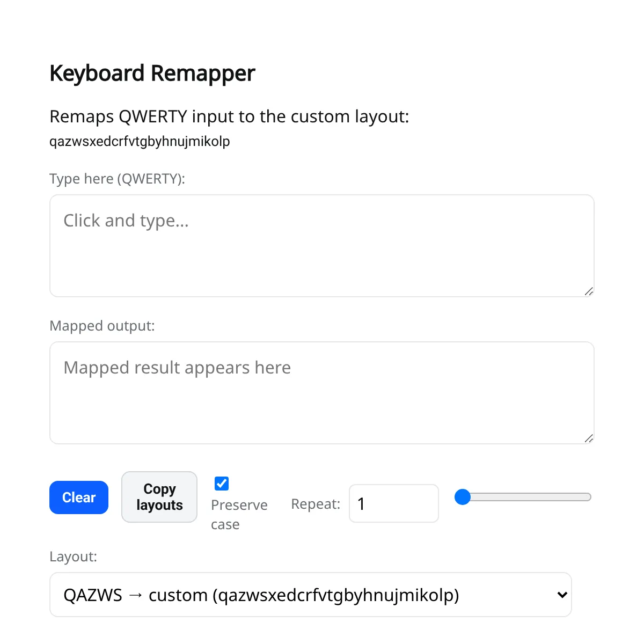This screenshot has width=644, height=644.
Task: Click the 'Type here (QWERTY)' text area
Action: (x=321, y=245)
